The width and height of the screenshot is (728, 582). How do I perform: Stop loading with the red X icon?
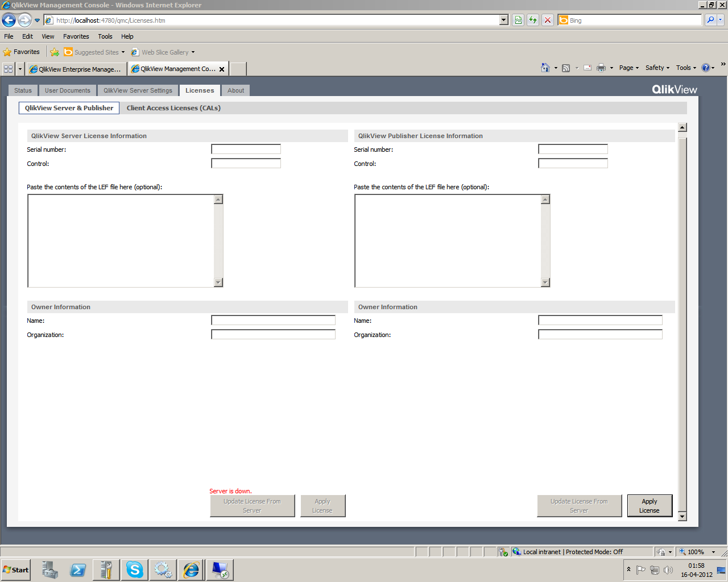click(x=548, y=20)
